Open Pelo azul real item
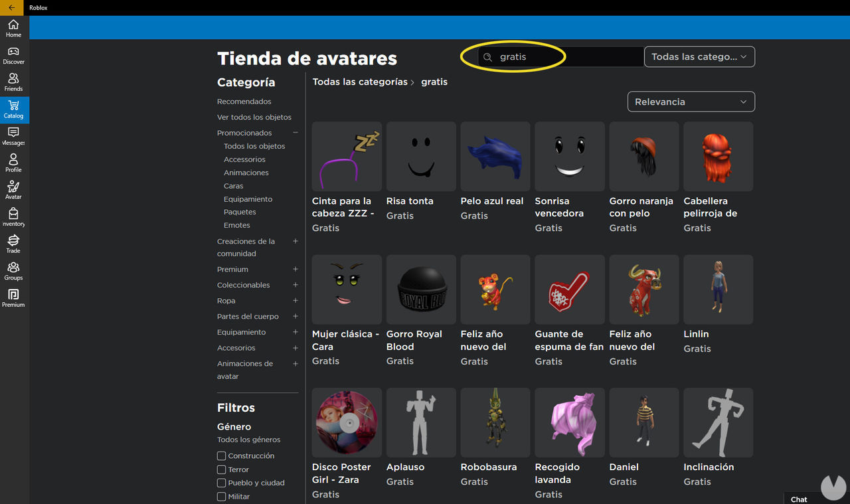850x504 pixels. click(495, 171)
